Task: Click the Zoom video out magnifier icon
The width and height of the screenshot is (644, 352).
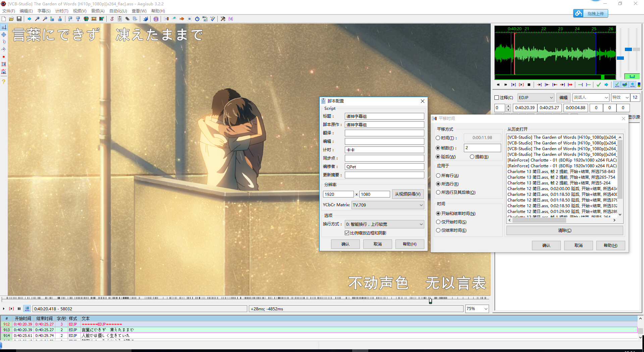Action: point(45,19)
